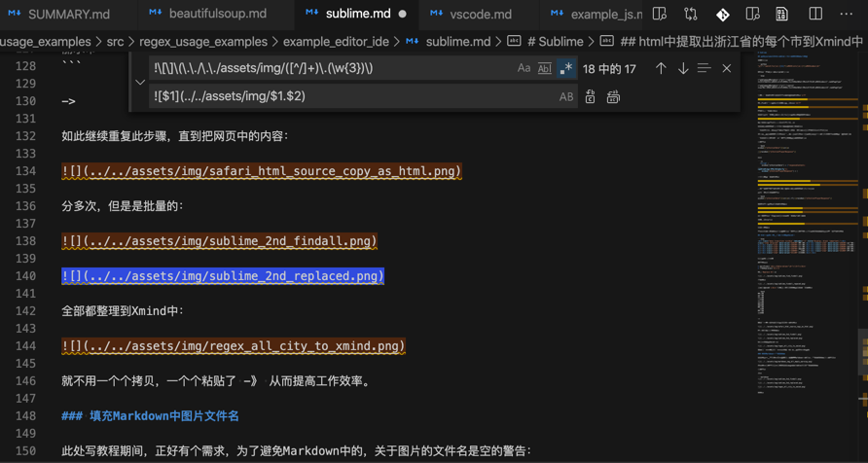
Task: Open the regex_all_city_to_xmind.png image link
Action: [x=234, y=346]
